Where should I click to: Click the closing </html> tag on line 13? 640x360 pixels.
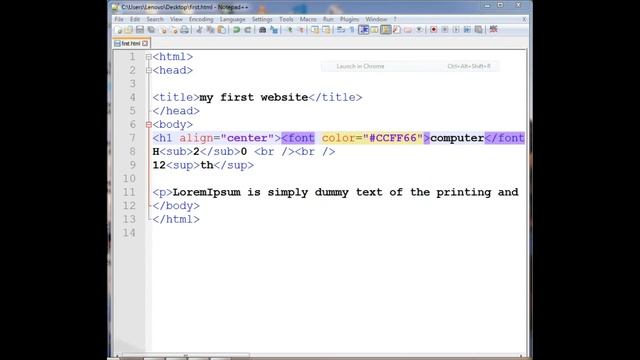coord(176,219)
